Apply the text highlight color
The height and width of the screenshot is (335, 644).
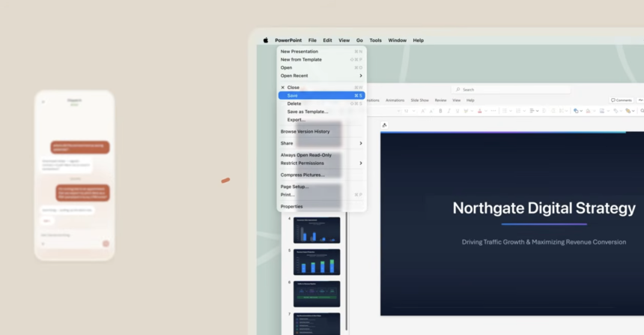(467, 111)
